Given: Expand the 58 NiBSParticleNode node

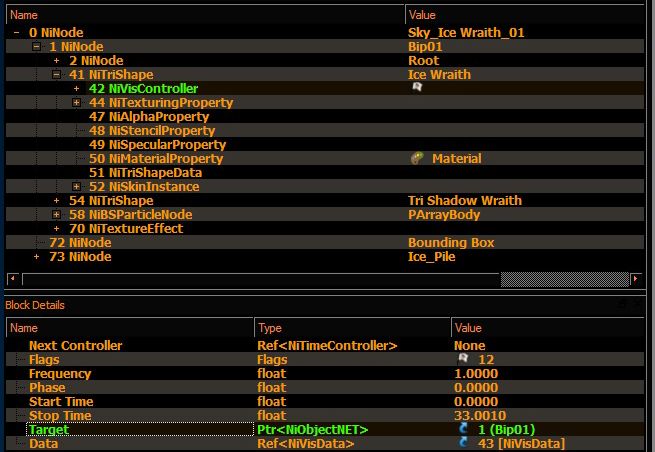Looking at the screenshot, I should click(56, 214).
